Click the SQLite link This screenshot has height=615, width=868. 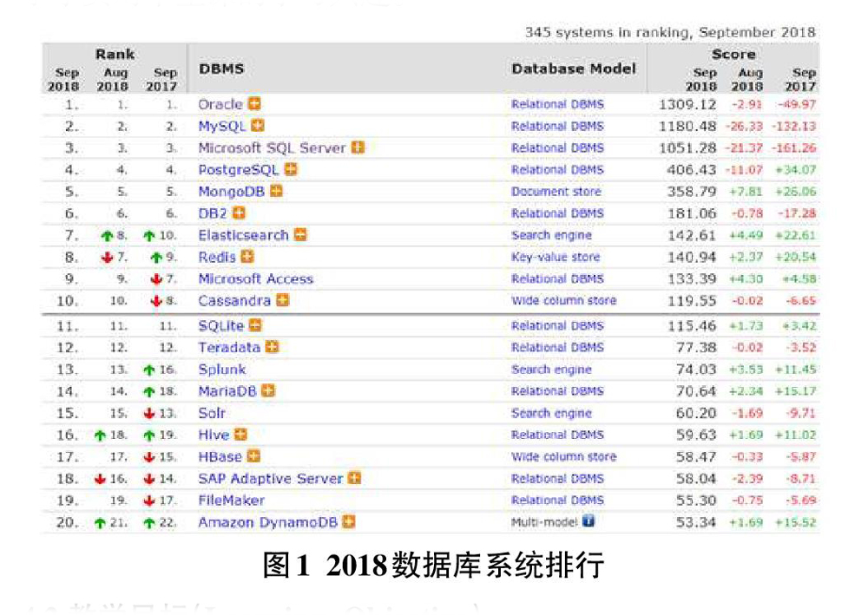click(220, 326)
